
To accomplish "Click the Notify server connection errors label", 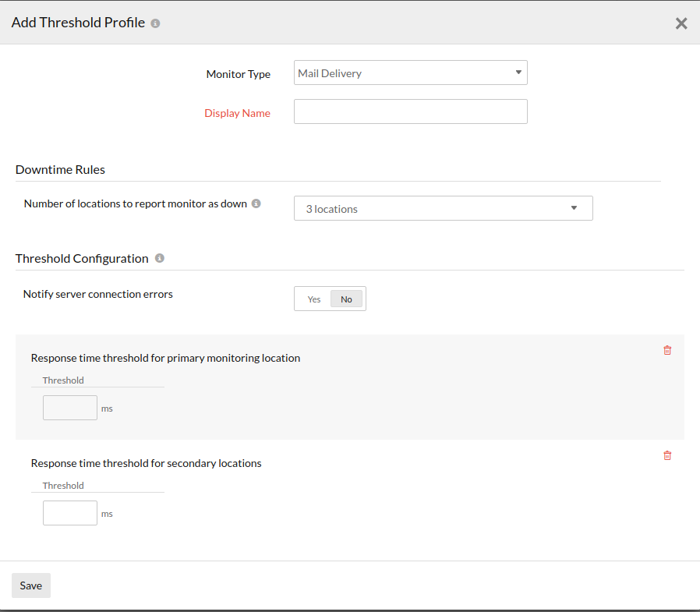I will point(98,294).
